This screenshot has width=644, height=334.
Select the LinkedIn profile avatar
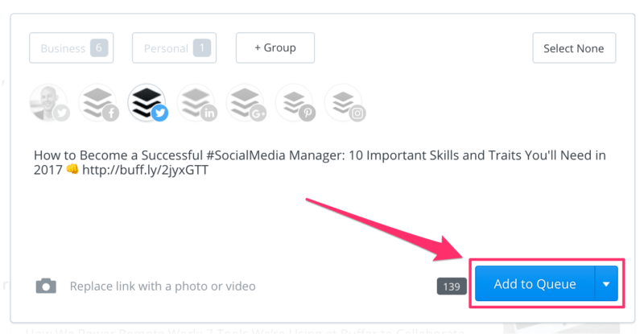pyautogui.click(x=197, y=103)
